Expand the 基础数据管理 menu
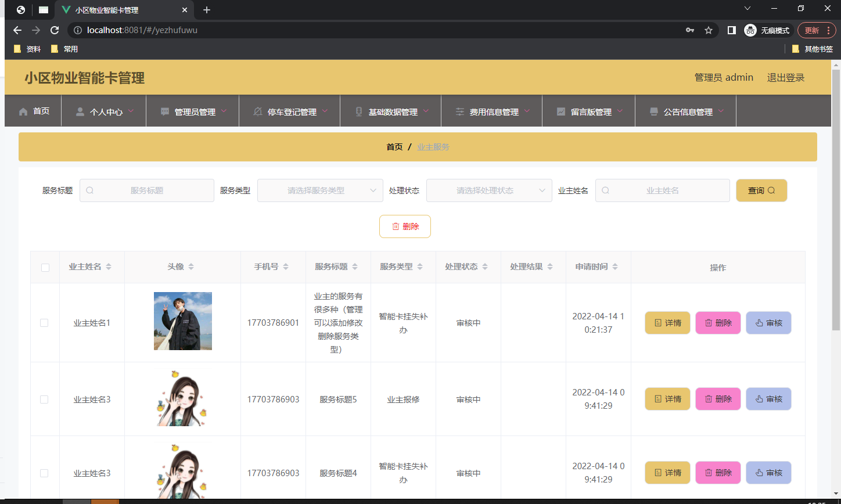Image resolution: width=841 pixels, height=504 pixels. 391,111
